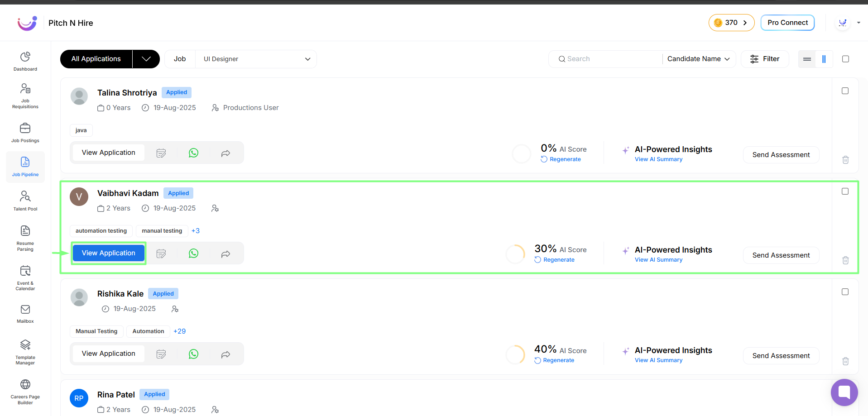
Task: Select Talina Shrotriya's checkbox
Action: tap(845, 91)
